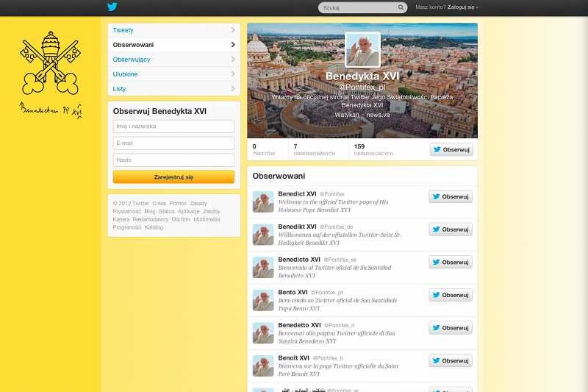Open the Zasoby footer link
The height and width of the screenshot is (392, 588).
pos(212,212)
